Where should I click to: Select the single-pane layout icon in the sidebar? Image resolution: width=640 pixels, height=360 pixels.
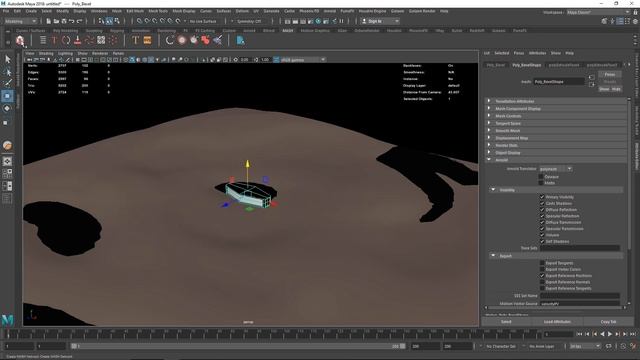pyautogui.click(x=7, y=162)
